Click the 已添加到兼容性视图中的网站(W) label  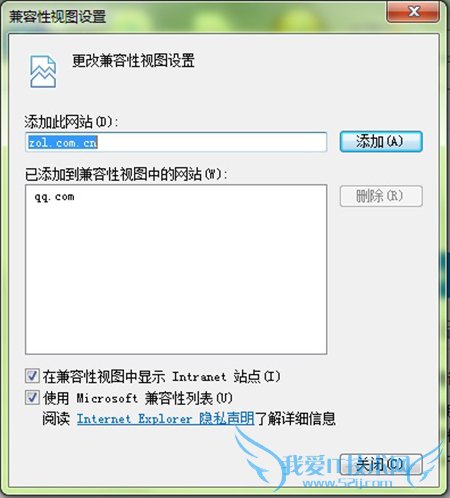tap(126, 174)
